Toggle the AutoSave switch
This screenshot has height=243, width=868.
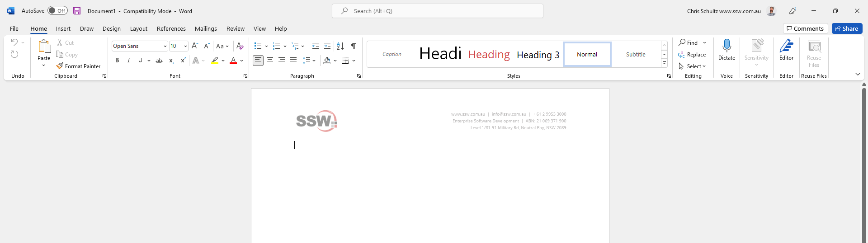[x=58, y=11]
